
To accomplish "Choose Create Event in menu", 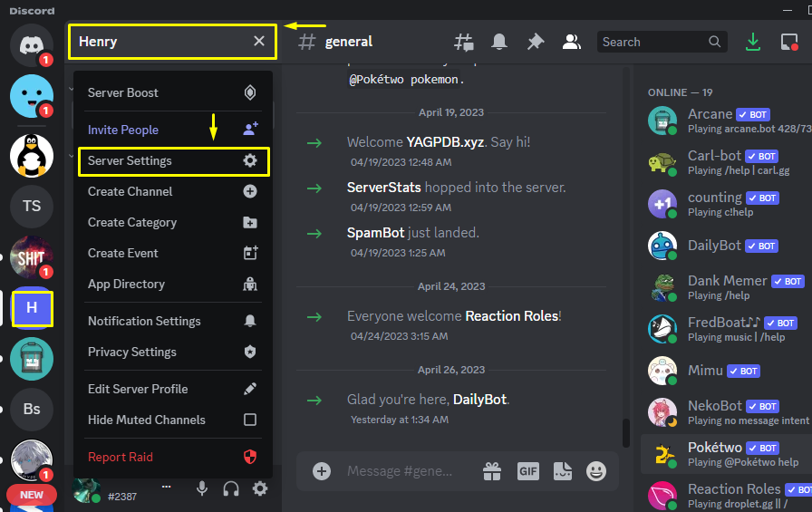I will 173,253.
